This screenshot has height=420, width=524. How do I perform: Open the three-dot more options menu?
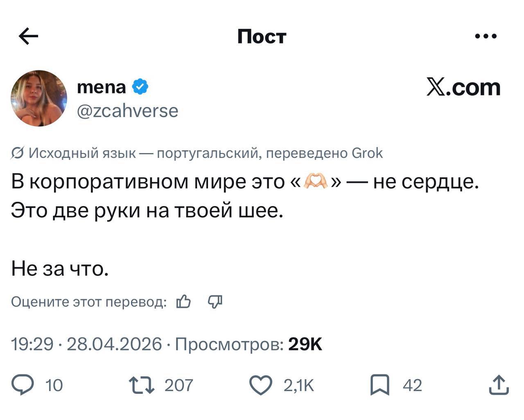[486, 36]
